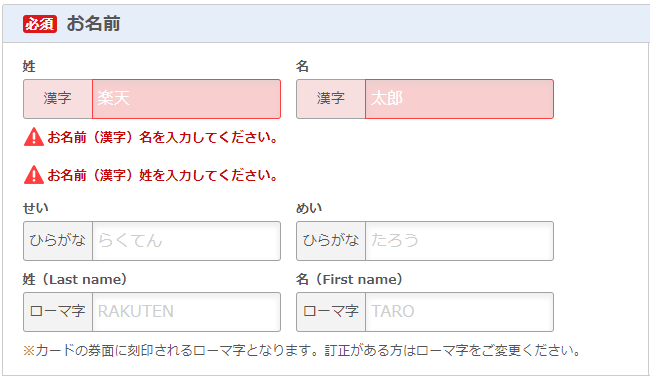Click the ローマ字 prefix label for First name
Image resolution: width=650 pixels, height=376 pixels.
[x=331, y=312]
